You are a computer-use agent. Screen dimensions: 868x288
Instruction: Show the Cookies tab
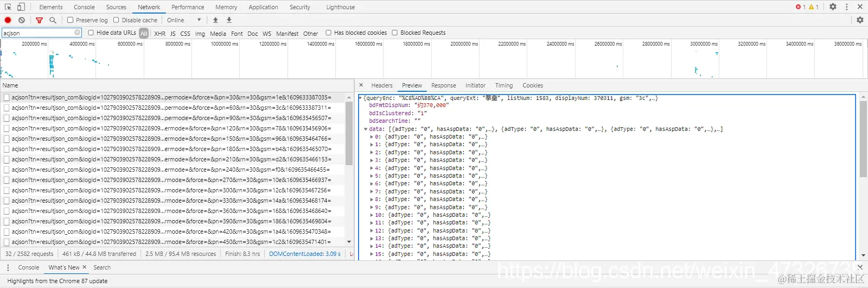coord(533,85)
